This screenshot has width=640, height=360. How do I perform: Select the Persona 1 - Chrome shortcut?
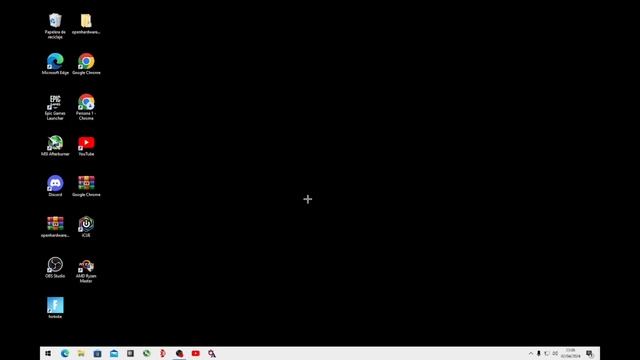(86, 107)
